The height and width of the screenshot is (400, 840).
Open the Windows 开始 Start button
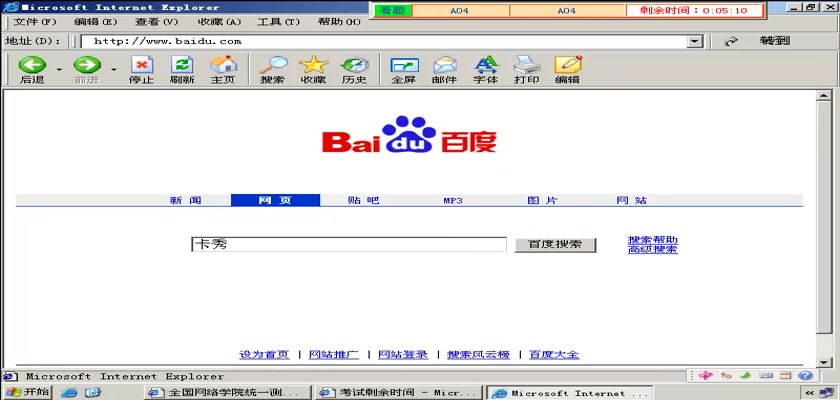pos(27,392)
